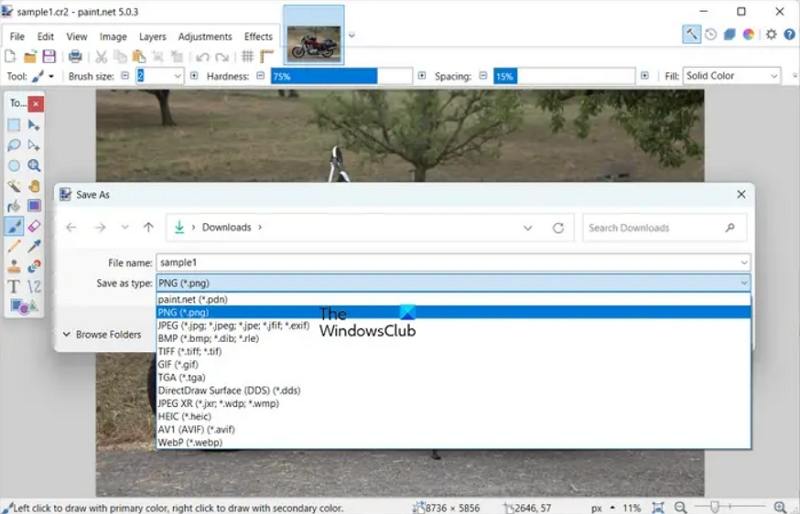Choose WebP (*.webp) from type list

click(453, 442)
